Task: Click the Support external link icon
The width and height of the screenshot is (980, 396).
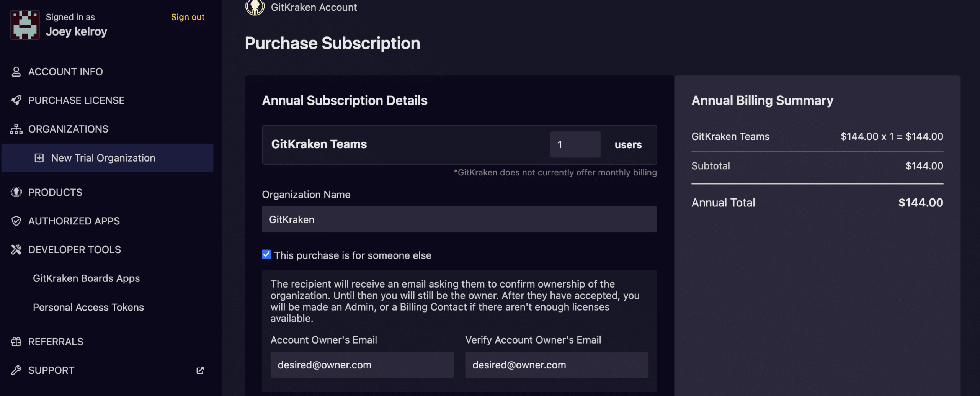Action: [200, 370]
